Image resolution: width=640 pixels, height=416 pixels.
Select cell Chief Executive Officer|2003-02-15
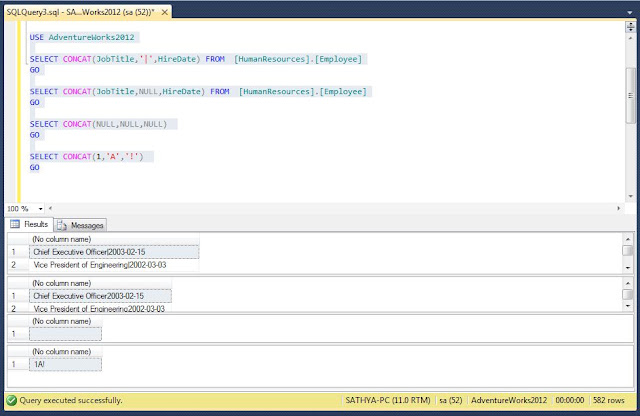[x=114, y=252]
